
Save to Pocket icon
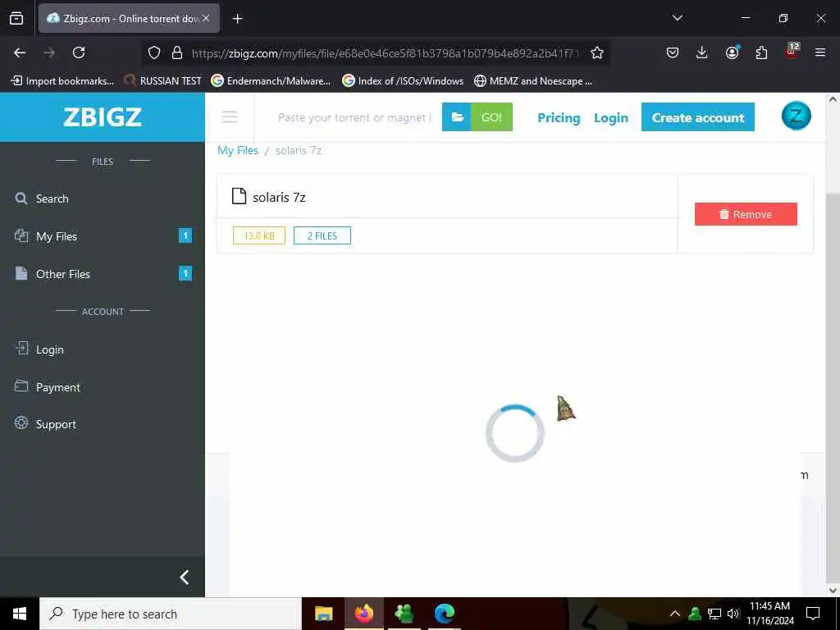point(673,52)
